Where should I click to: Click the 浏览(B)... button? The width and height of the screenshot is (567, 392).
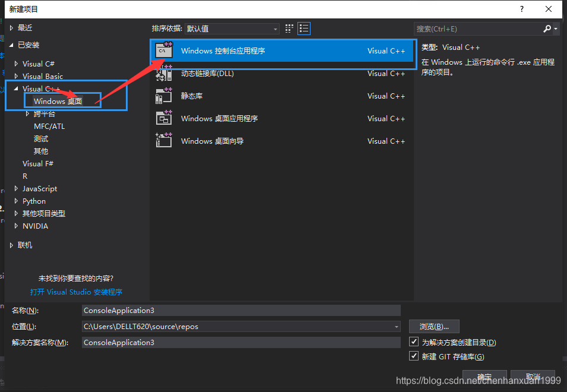(434, 327)
